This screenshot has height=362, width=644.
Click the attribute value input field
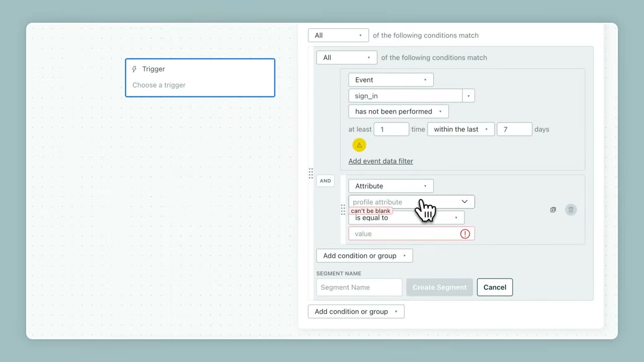[x=412, y=234]
